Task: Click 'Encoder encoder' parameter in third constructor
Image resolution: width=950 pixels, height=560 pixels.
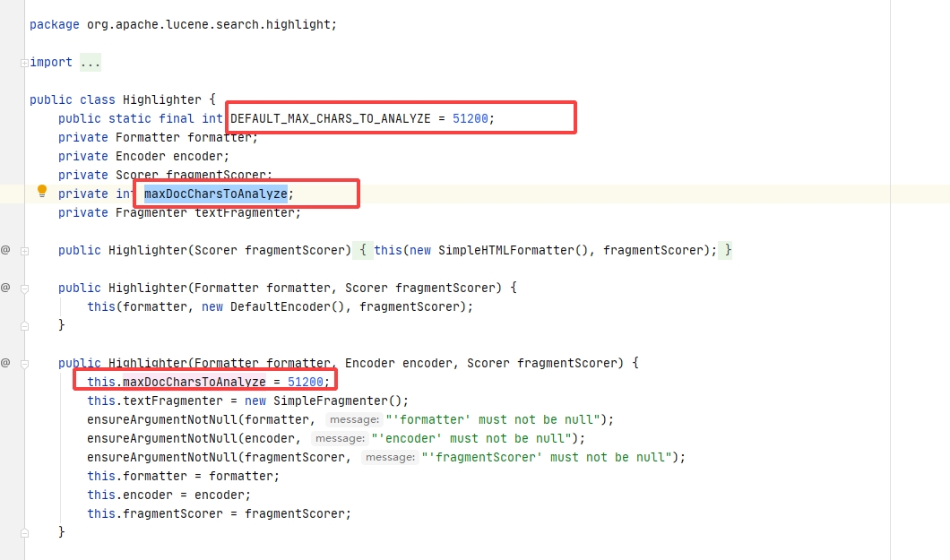Action: tap(399, 363)
